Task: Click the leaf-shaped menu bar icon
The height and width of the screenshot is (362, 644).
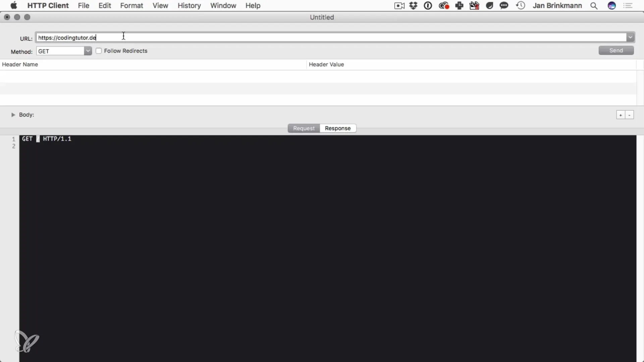Action: tap(489, 6)
